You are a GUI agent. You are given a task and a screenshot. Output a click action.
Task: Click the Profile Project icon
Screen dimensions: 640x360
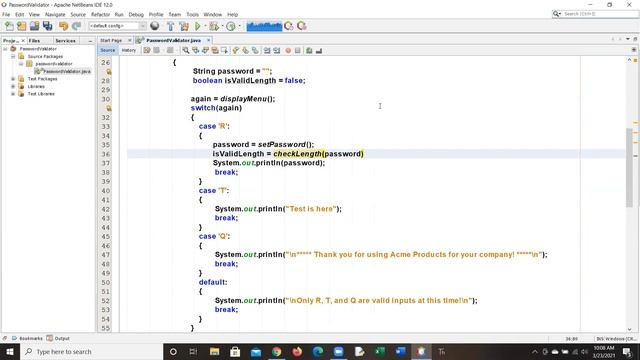[231, 27]
